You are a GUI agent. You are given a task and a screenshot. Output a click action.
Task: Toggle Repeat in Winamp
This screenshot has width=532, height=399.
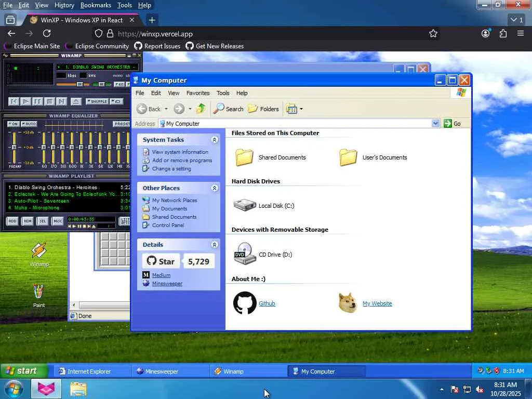click(117, 101)
